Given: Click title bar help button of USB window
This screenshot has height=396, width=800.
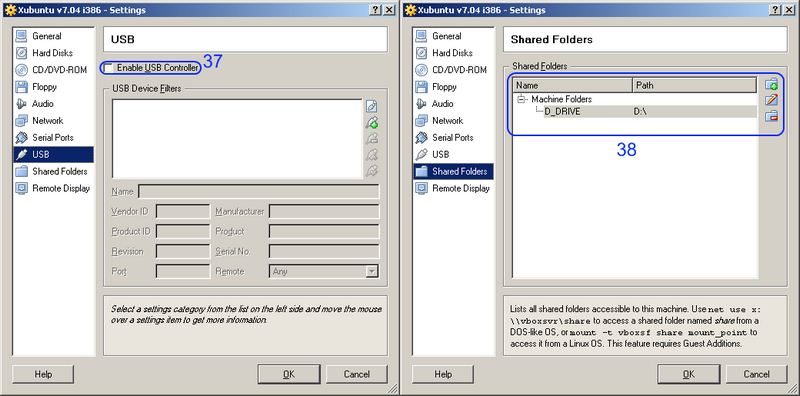Looking at the screenshot, I should pos(376,10).
